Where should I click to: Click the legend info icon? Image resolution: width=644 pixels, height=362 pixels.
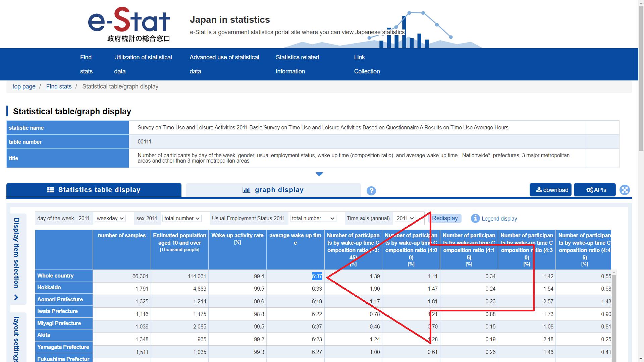475,219
